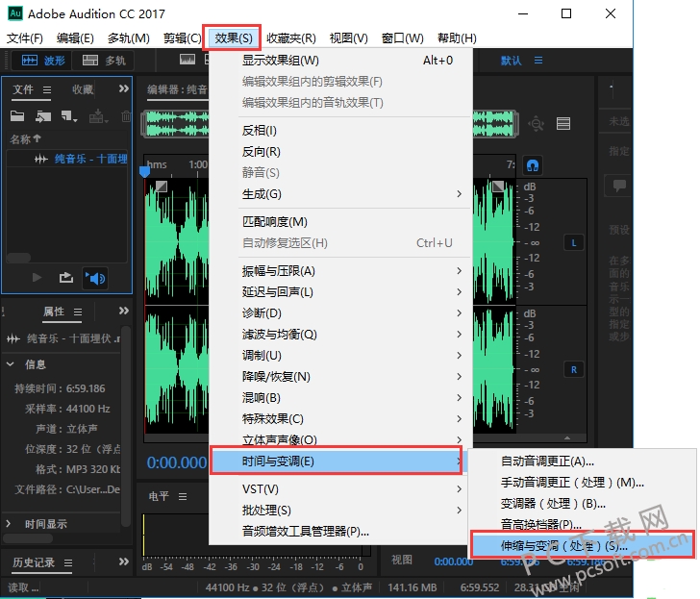Open the 剪辑(C) menu
Viewport: 700px width, 599px height.
tap(182, 38)
